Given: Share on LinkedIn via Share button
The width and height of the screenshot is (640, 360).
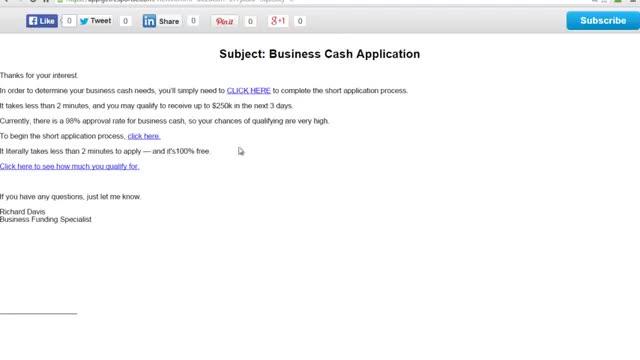Looking at the screenshot, I should [161, 21].
